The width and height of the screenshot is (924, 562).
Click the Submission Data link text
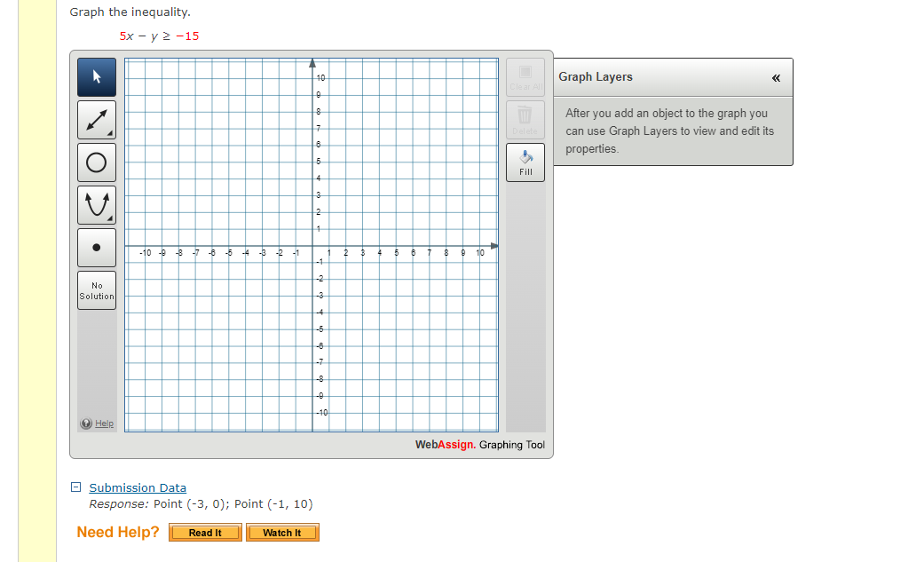tap(138, 487)
